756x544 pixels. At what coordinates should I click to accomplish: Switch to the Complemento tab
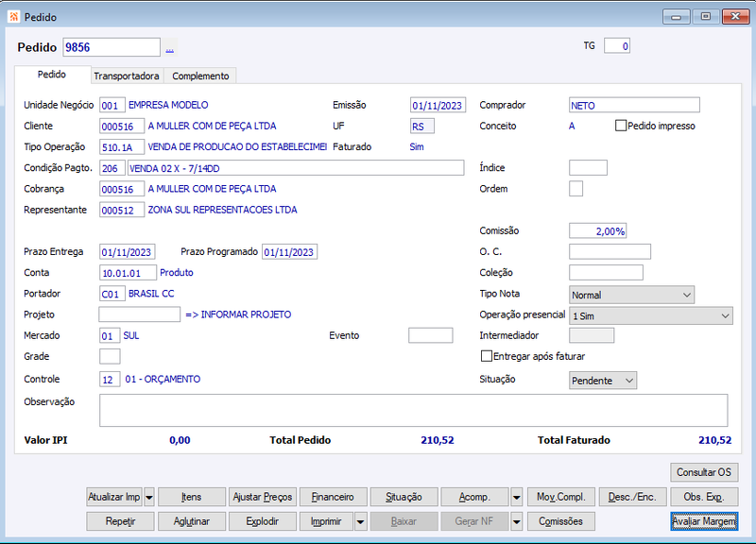point(200,76)
